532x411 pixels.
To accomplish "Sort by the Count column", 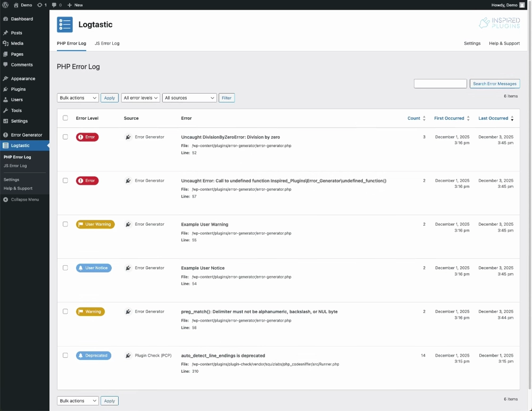I will click(417, 118).
